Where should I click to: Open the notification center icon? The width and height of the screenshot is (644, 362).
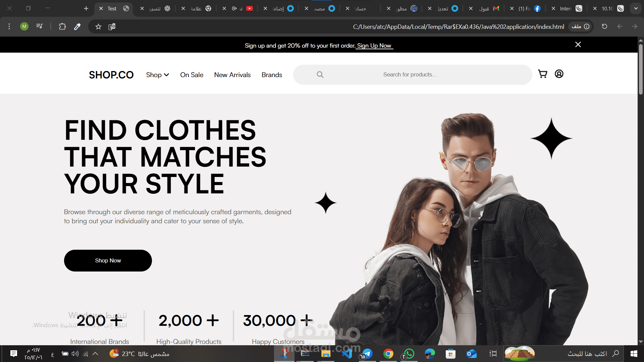coord(14,354)
